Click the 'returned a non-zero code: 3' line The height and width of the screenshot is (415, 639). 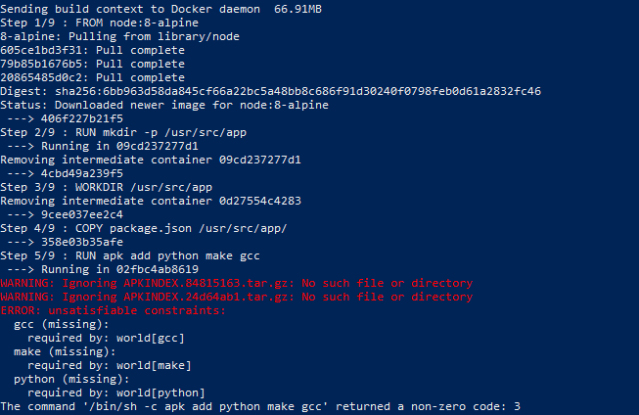[x=260, y=407]
